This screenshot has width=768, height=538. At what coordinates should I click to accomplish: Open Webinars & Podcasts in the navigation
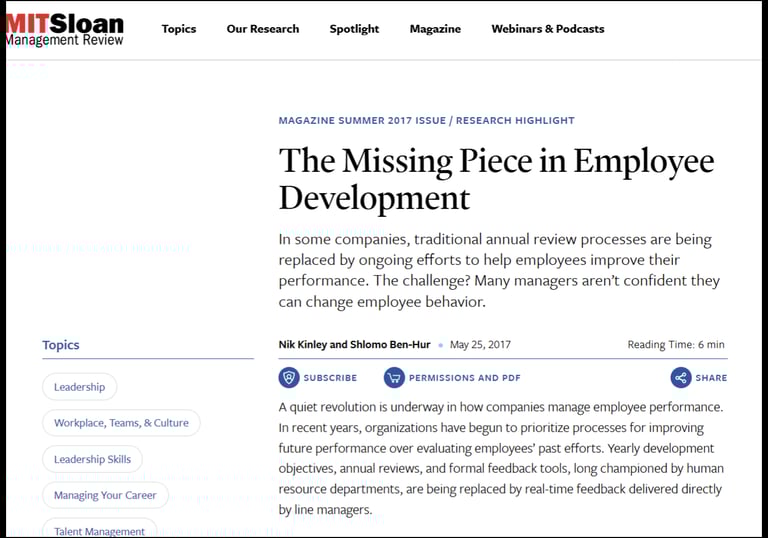click(x=548, y=29)
